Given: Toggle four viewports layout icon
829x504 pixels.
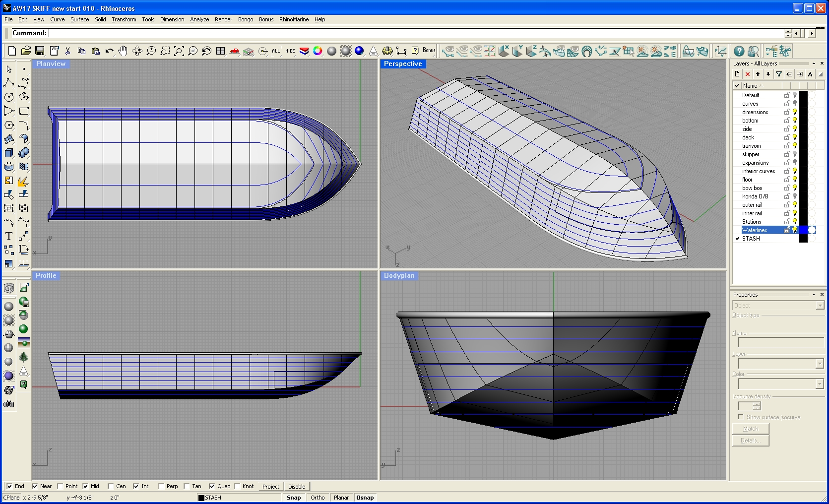Looking at the screenshot, I should click(x=220, y=51).
